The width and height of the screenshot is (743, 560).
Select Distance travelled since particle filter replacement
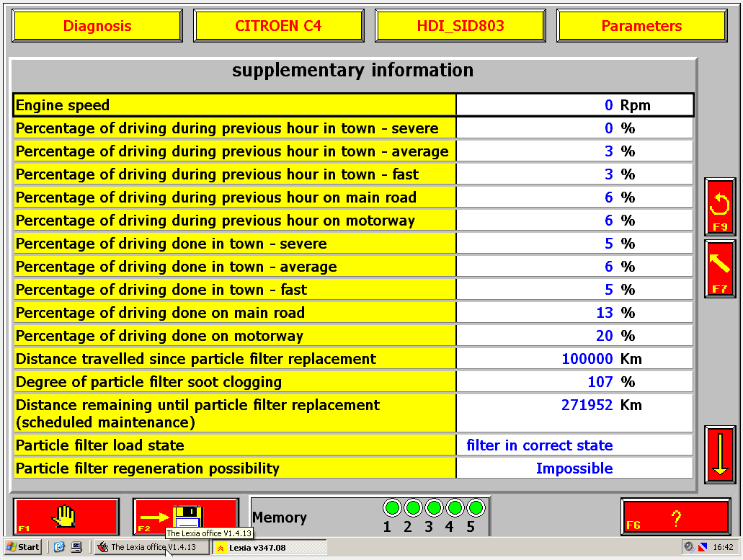pyautogui.click(x=353, y=359)
